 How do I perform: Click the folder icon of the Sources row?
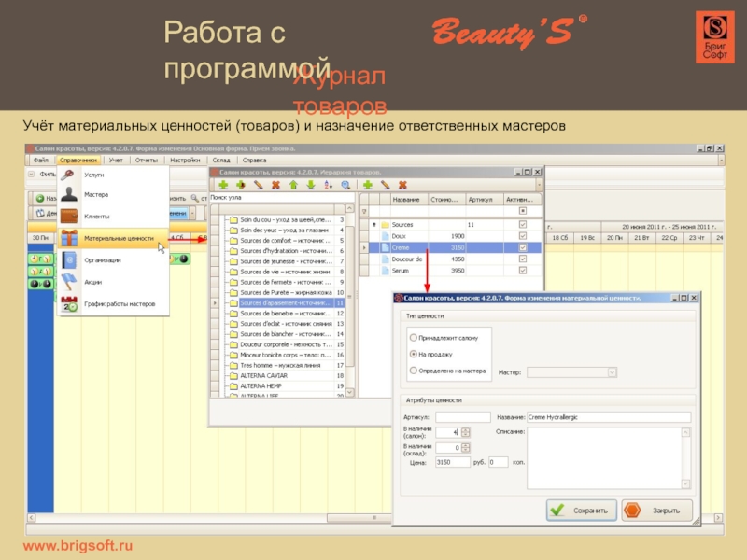point(386,224)
